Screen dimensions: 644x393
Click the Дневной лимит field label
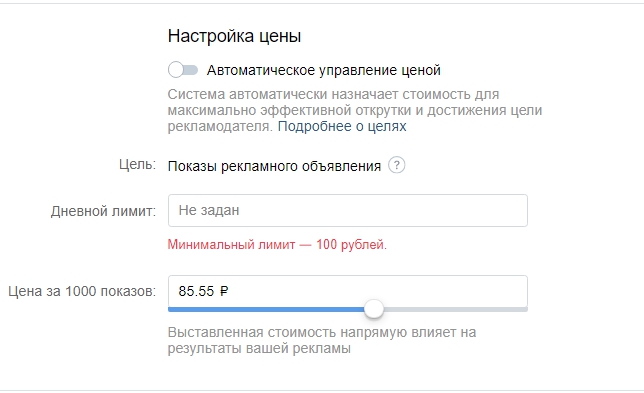click(x=103, y=211)
